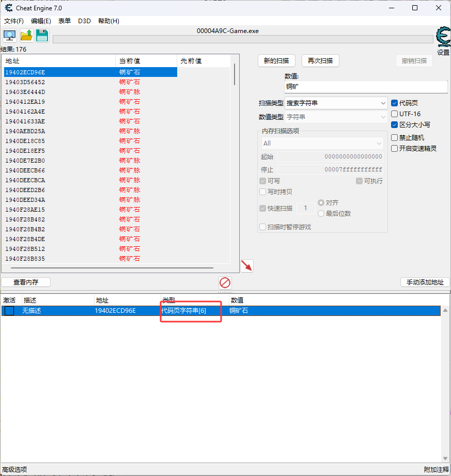Click 附加注释 in status bar
This screenshot has height=476, width=451.
[437, 470]
